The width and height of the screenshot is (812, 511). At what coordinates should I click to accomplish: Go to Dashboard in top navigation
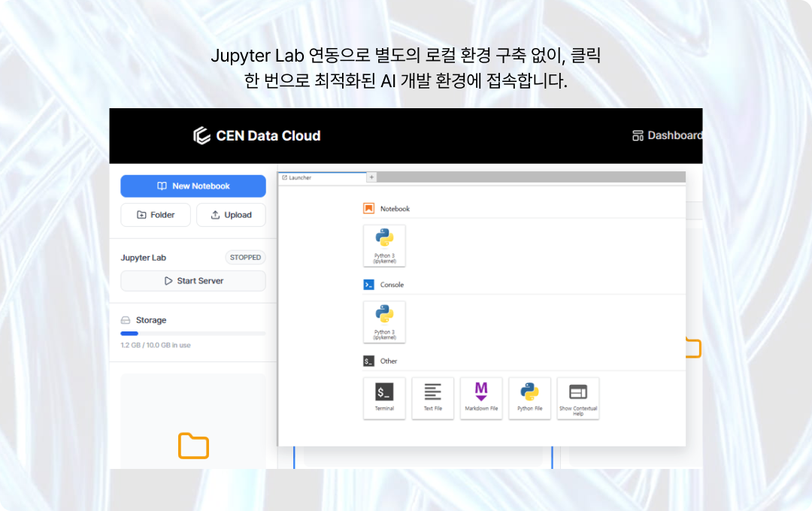tap(667, 136)
